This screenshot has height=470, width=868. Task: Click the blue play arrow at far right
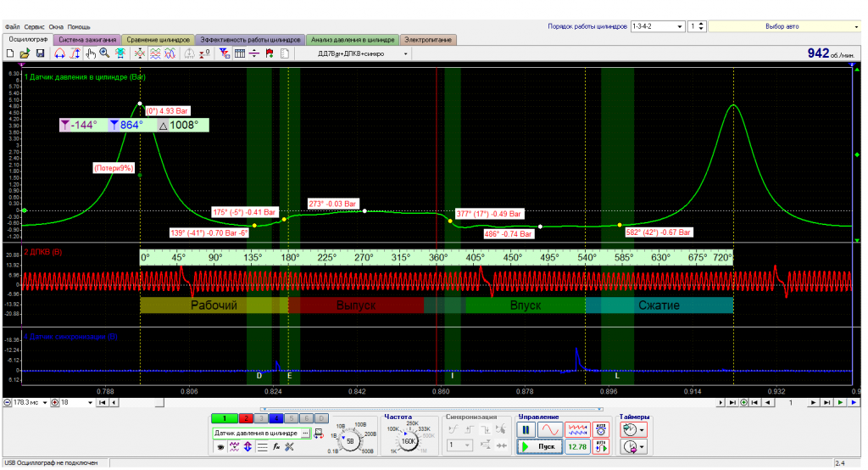(854, 403)
